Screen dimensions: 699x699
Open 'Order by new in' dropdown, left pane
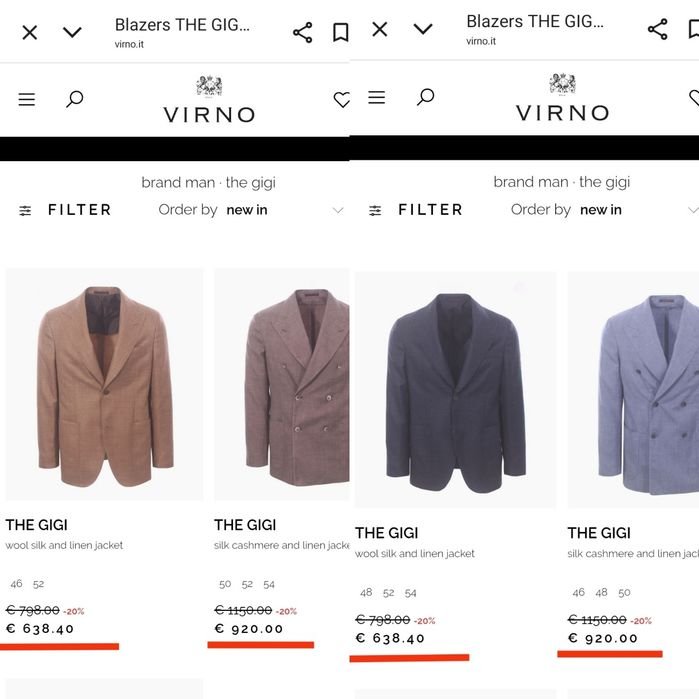250,210
